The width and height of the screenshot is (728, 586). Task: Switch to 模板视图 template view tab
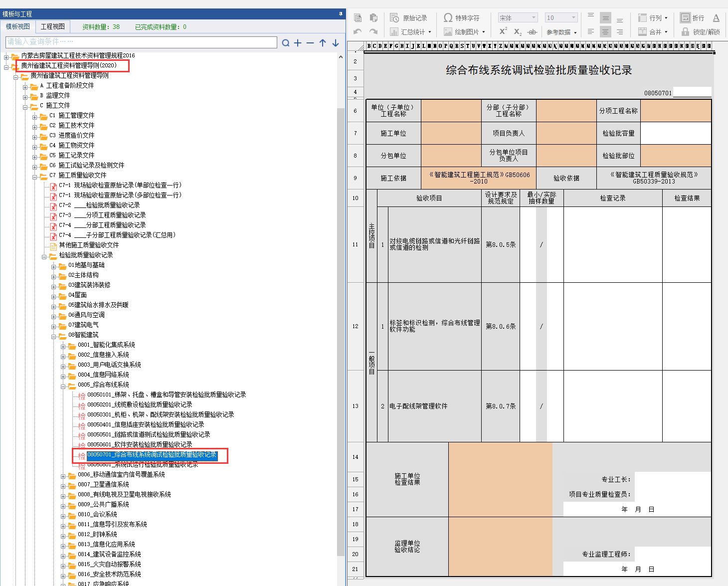pos(18,26)
